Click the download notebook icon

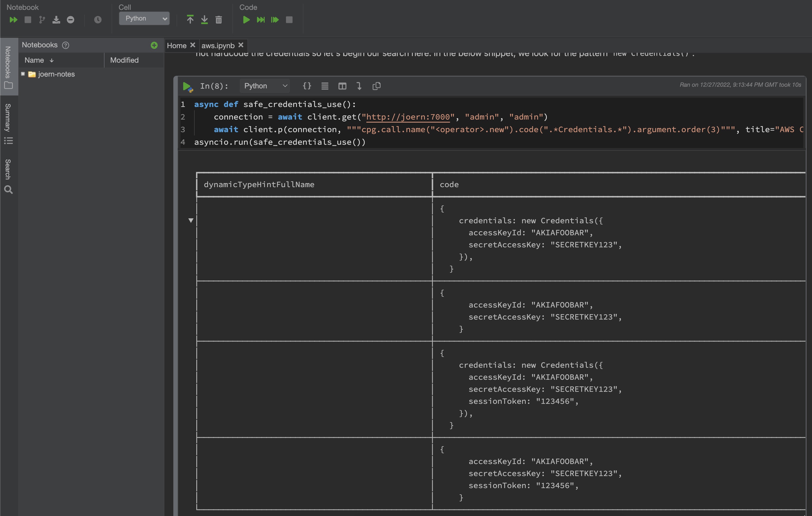coord(56,20)
